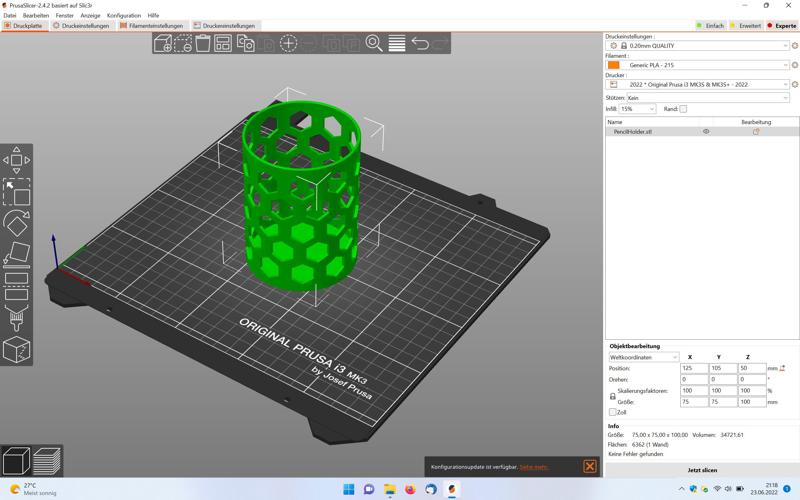800x500 pixels.
Task: Select the Move gizmo tool
Action: (x=16, y=160)
